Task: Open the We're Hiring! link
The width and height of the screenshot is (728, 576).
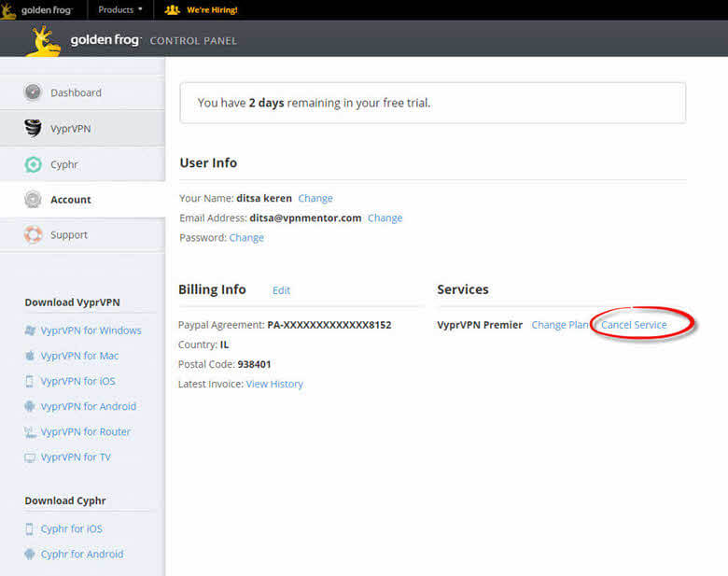Action: tap(212, 9)
